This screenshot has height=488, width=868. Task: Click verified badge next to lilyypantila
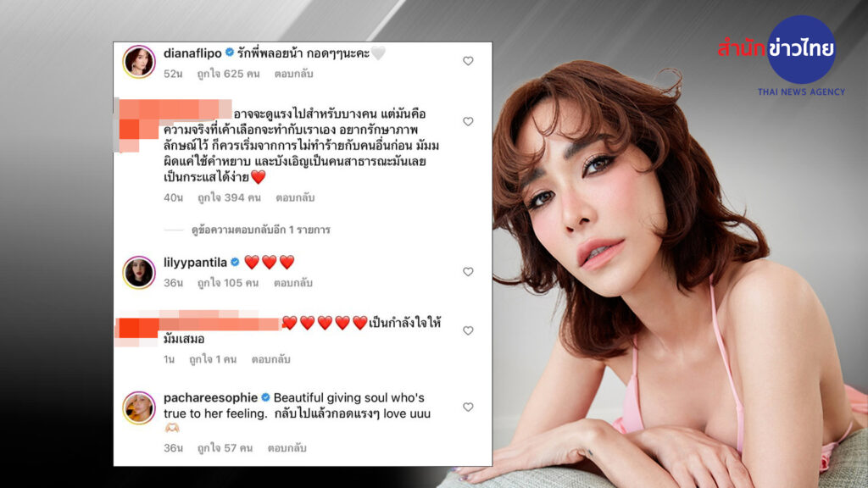(x=235, y=262)
